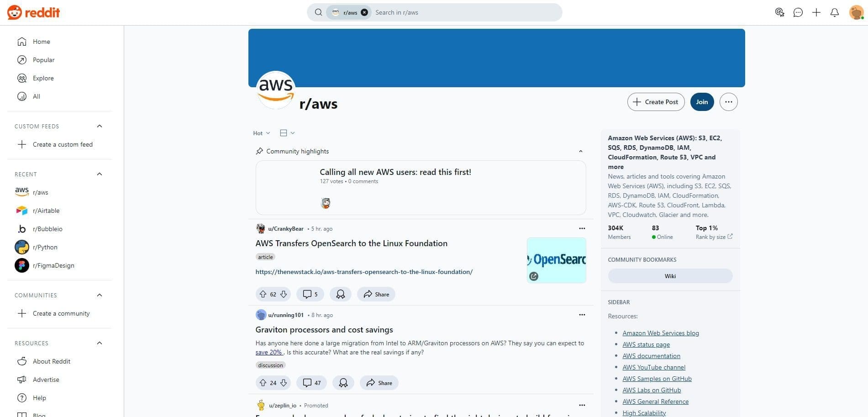Image resolution: width=868 pixels, height=417 pixels.
Task: Click the r/aws community avatar
Action: 276,90
